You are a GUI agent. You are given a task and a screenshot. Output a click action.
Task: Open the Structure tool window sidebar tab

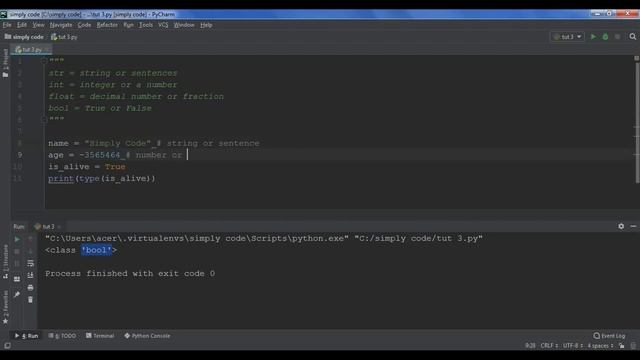(x=5, y=262)
